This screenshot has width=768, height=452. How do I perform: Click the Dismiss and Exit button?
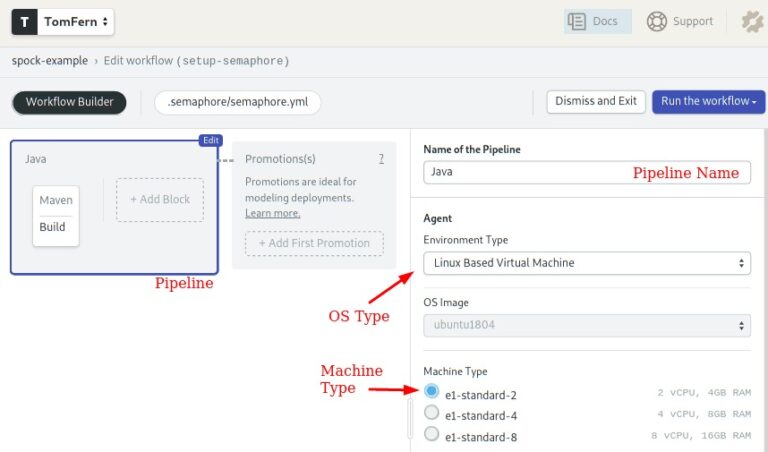[596, 101]
